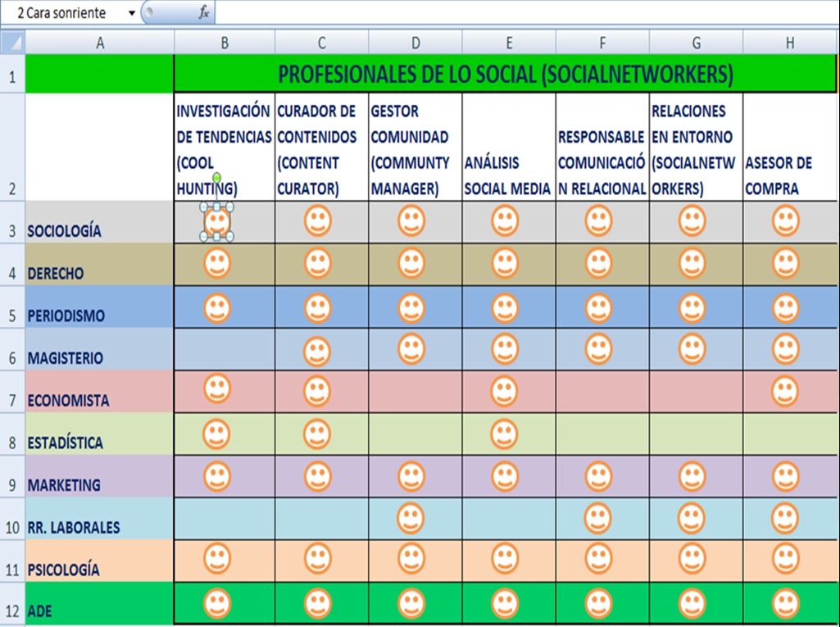The width and height of the screenshot is (840, 627).
Task: Pick the Derecho smiley under Análisis Social Media
Action: click(505, 264)
